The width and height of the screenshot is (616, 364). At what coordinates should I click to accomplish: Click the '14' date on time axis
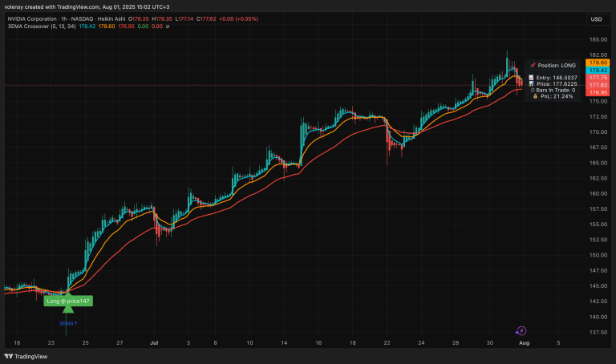point(284,343)
